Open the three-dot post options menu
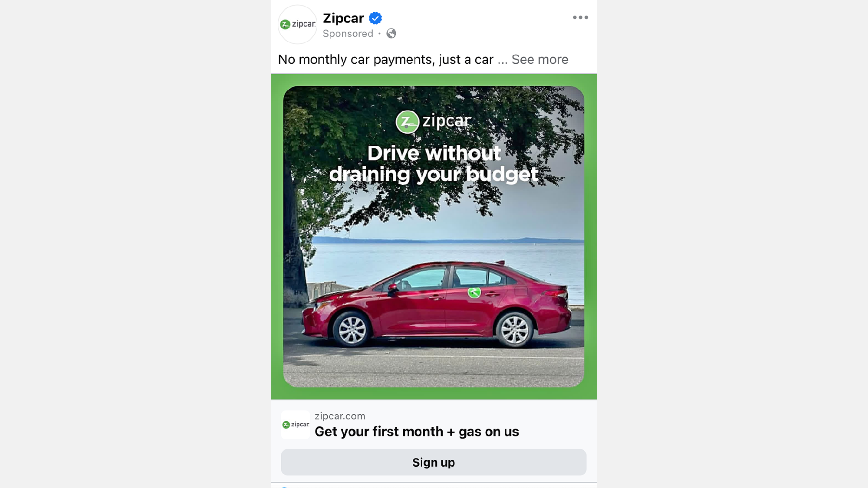The height and width of the screenshot is (488, 868). pyautogui.click(x=580, y=17)
